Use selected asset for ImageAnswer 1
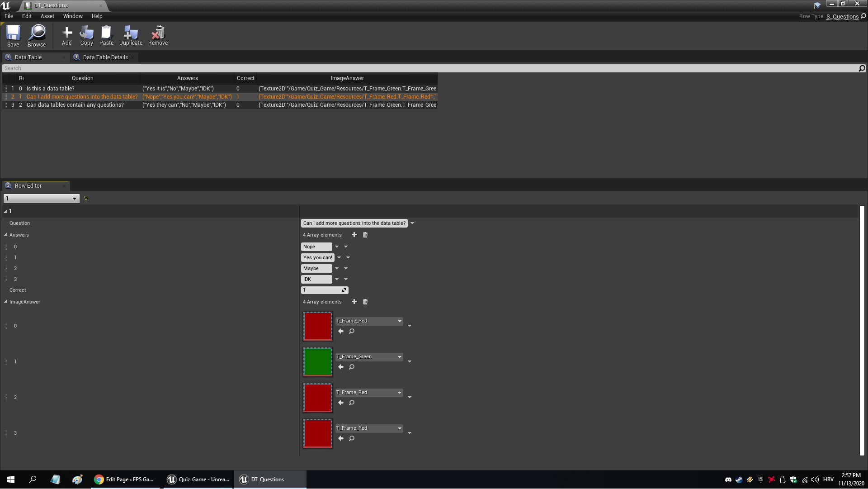 click(341, 367)
